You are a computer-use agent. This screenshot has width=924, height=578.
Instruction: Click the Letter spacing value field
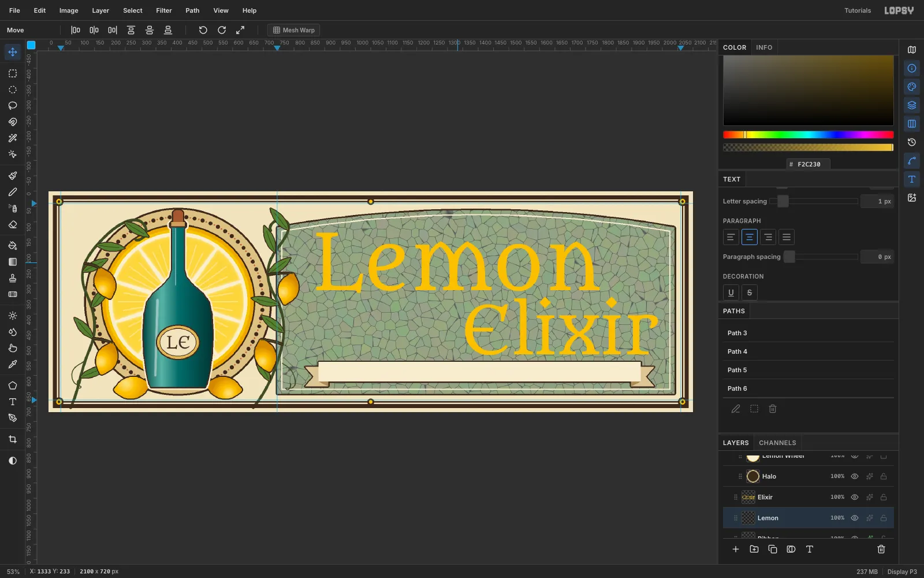point(877,201)
